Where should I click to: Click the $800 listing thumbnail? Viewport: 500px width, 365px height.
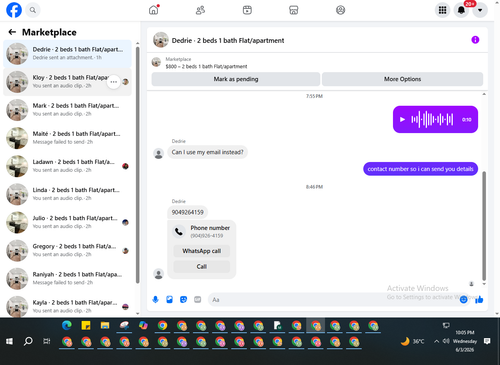pyautogui.click(x=156, y=62)
